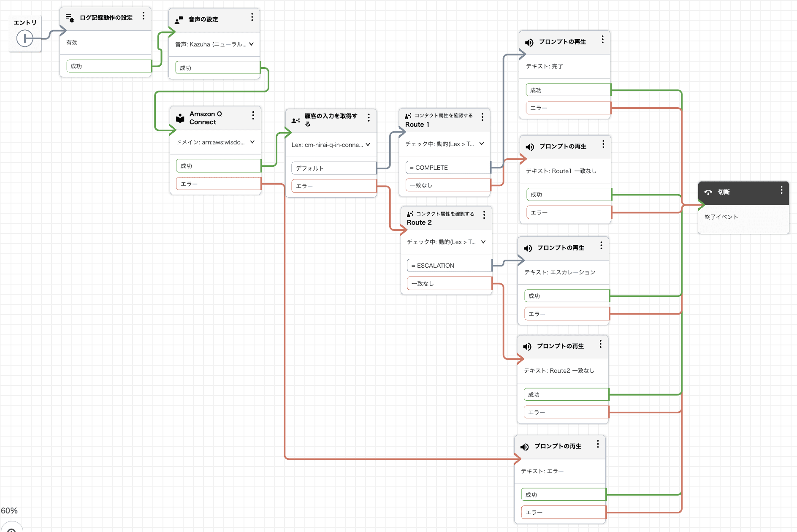
Task: Click the 60% zoom level indicator
Action: click(x=9, y=511)
